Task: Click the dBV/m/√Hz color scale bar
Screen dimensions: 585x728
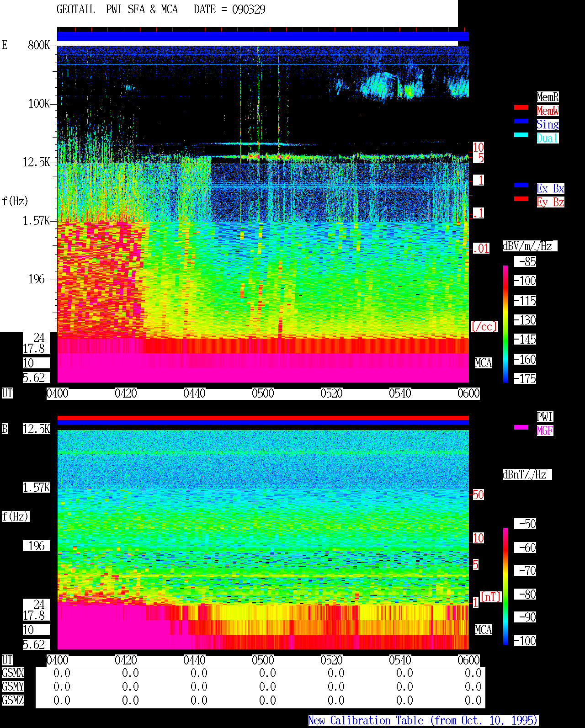Action: (505, 324)
